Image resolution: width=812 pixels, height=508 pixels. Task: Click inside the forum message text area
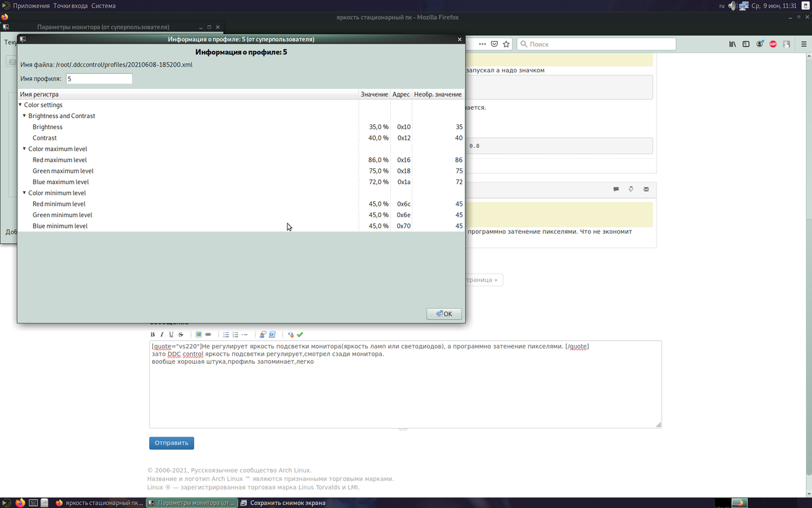pos(405,384)
